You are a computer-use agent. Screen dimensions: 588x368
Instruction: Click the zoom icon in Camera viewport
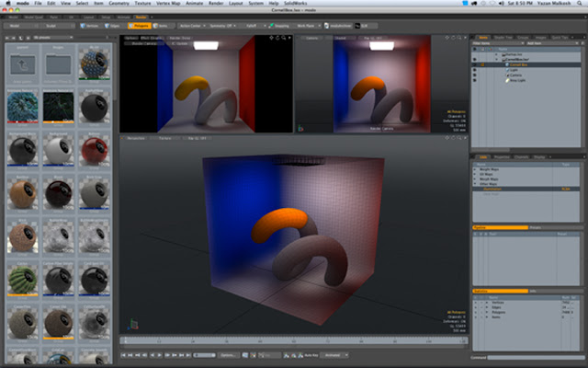coord(459,38)
